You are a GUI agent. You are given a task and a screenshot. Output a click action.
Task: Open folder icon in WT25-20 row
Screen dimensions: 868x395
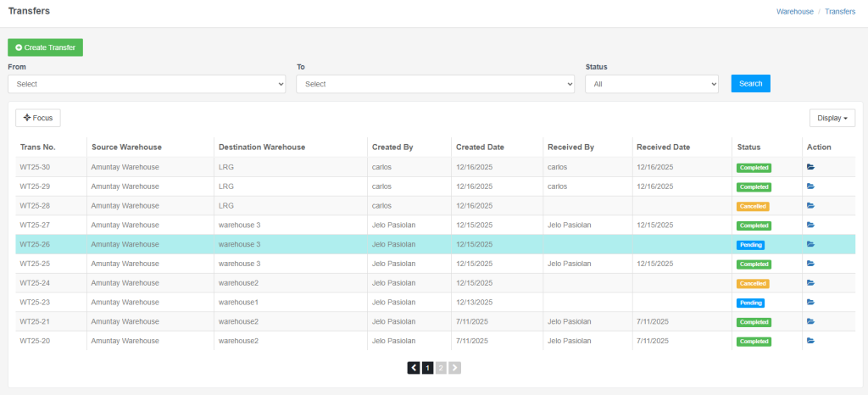point(810,341)
